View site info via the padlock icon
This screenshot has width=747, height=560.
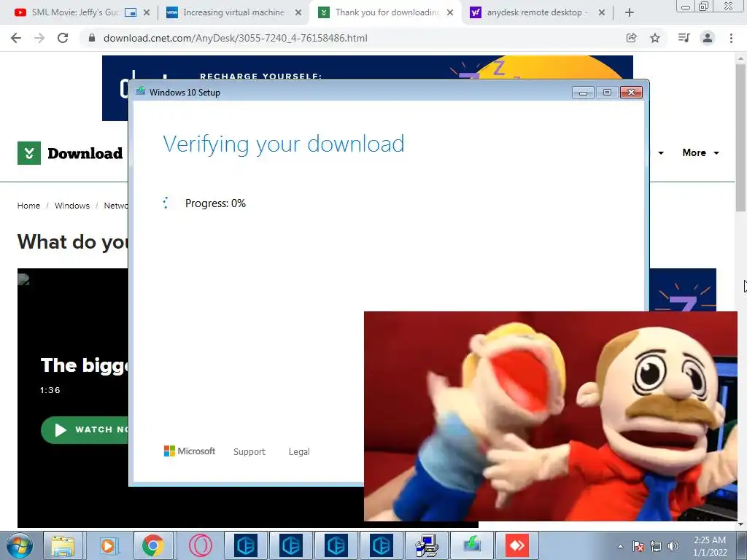pos(92,38)
